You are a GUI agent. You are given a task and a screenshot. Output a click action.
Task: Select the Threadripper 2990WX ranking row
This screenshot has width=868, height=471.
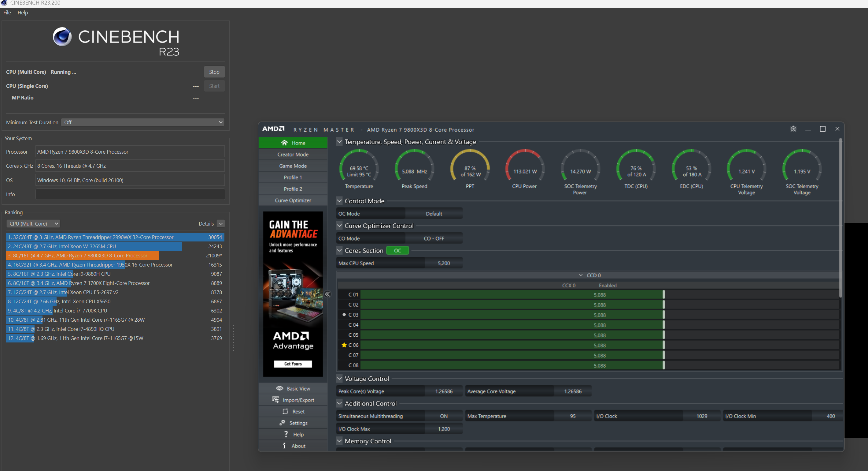pos(115,237)
